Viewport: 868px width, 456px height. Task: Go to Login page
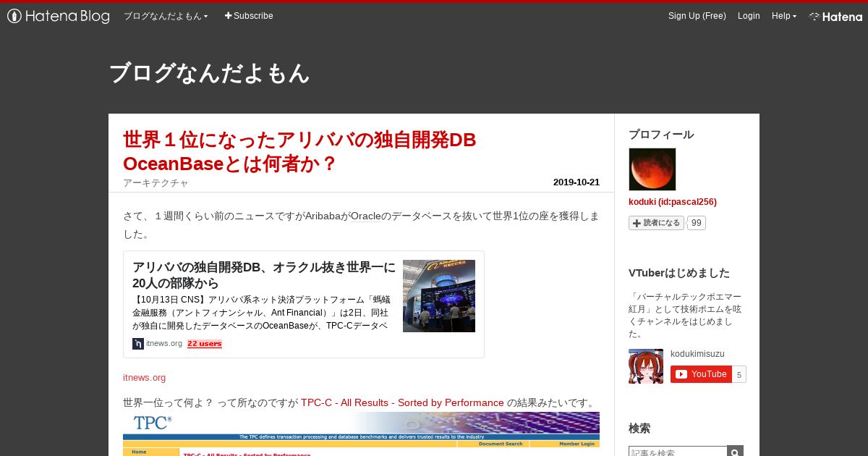(x=749, y=16)
